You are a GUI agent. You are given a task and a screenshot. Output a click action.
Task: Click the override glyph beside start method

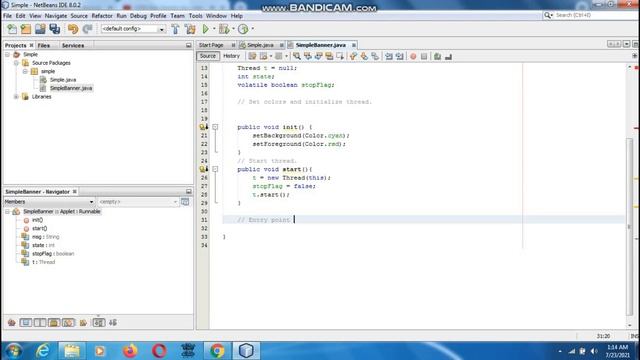click(203, 169)
